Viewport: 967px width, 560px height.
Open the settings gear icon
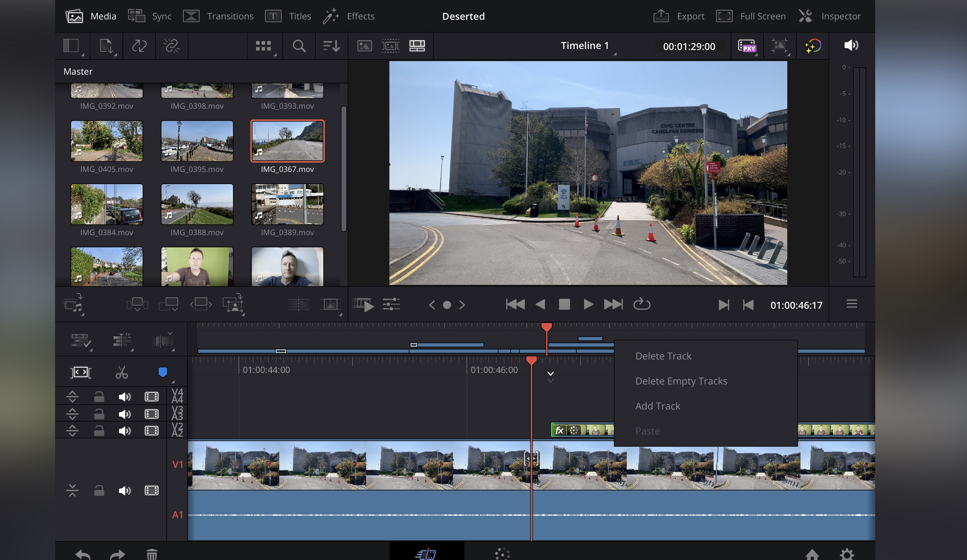(847, 554)
